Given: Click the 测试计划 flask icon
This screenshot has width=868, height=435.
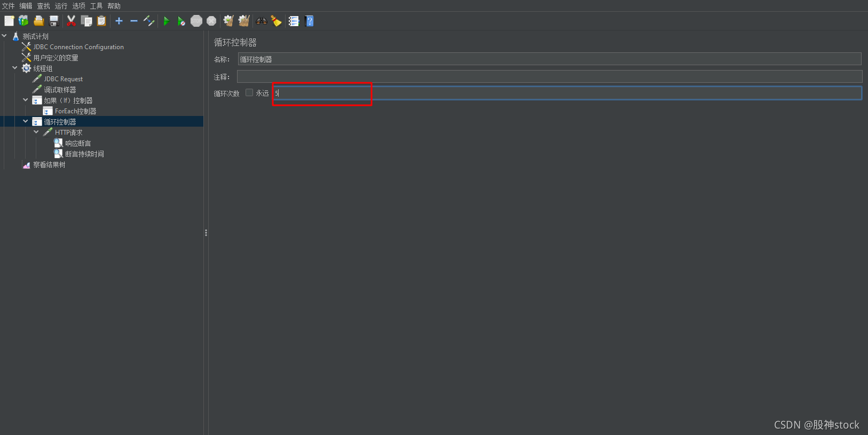Looking at the screenshot, I should pos(15,36).
